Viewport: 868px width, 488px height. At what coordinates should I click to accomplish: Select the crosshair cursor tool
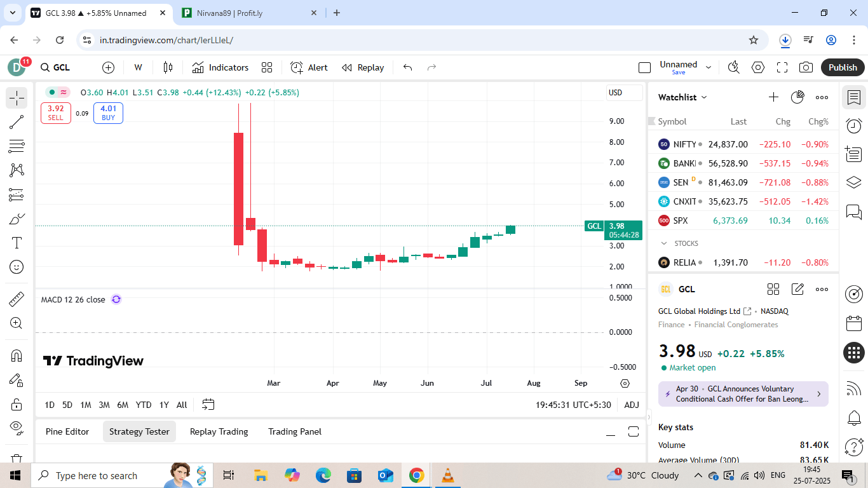click(17, 98)
